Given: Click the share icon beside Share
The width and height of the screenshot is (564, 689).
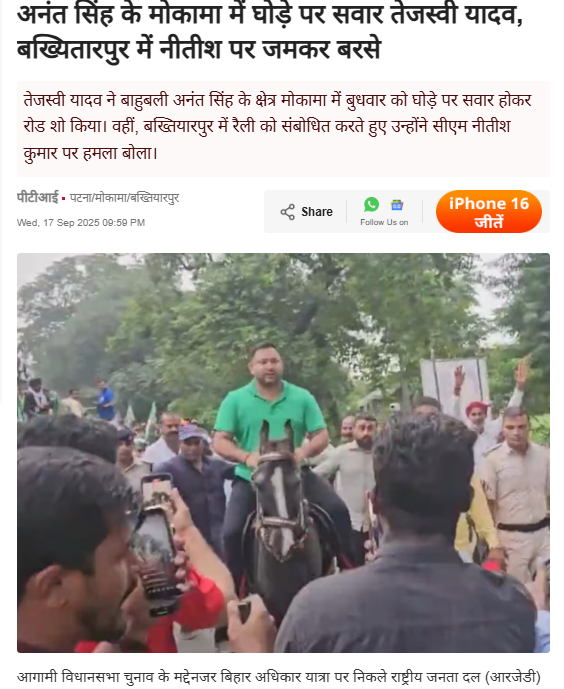Looking at the screenshot, I should (x=287, y=212).
